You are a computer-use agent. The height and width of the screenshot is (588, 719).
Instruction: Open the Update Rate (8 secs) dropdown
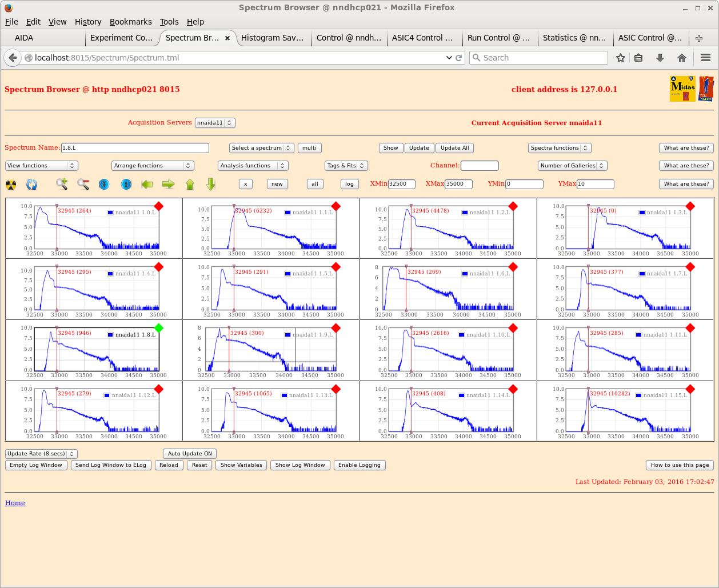click(x=41, y=454)
